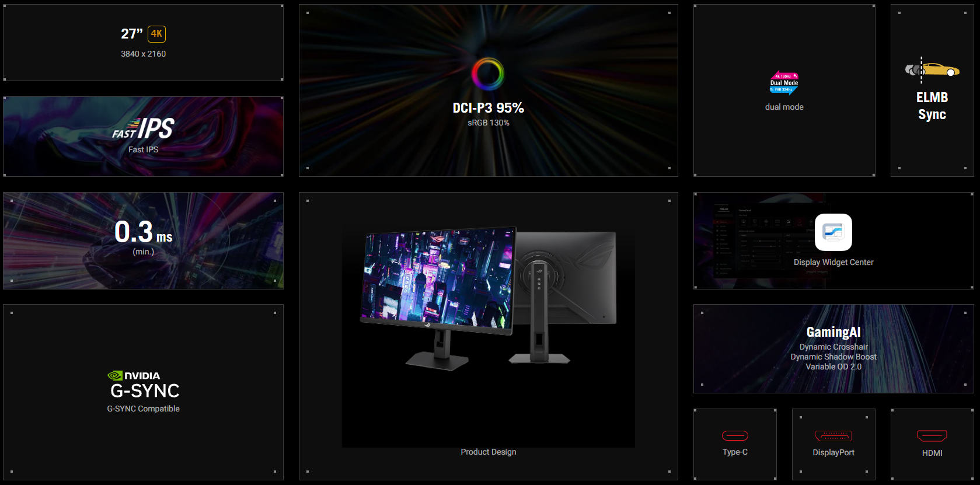Click the Dynamic Crosshair text
The image size is (980, 485).
[x=833, y=347]
